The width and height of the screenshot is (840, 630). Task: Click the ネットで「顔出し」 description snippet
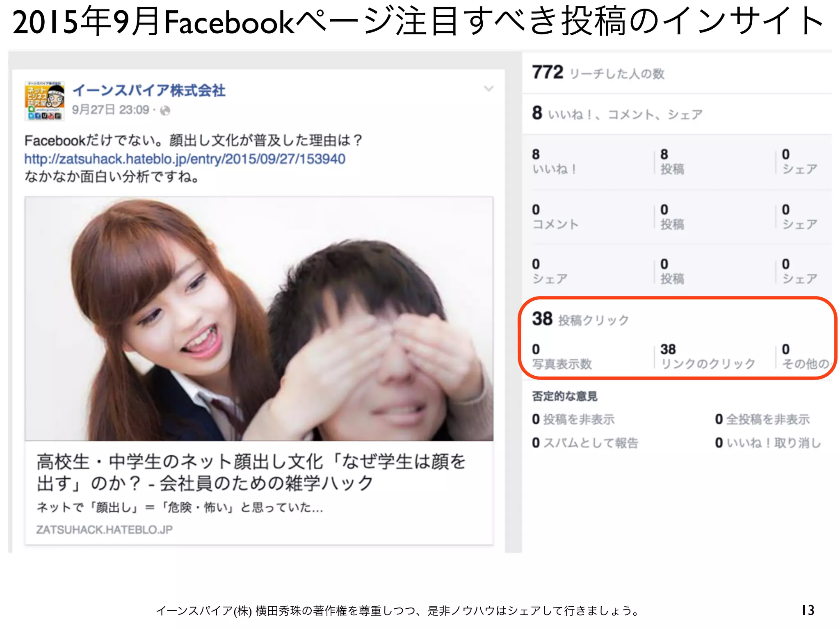pyautogui.click(x=180, y=507)
